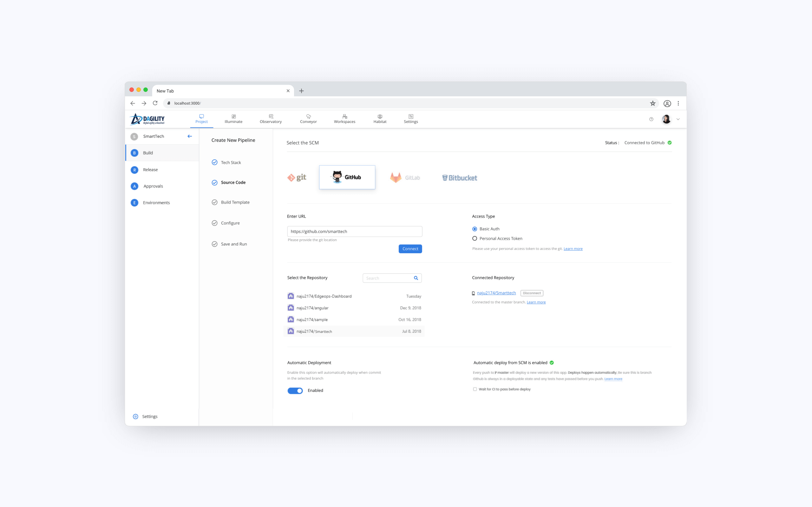The height and width of the screenshot is (507, 812).
Task: Click Disconnect next to naju2174/Smarttech
Action: (x=532, y=293)
